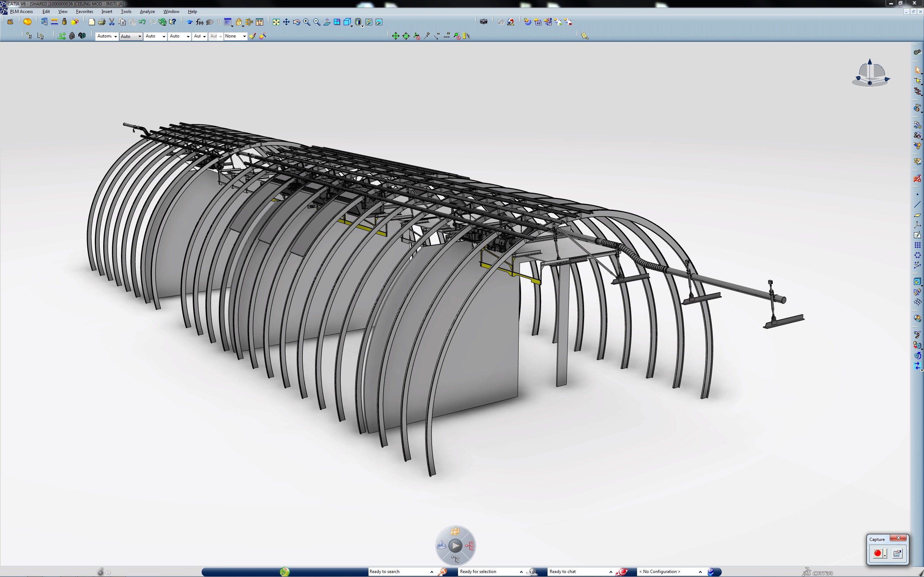Click the Zoom In magnifier icon
924x577 pixels.
click(x=306, y=22)
